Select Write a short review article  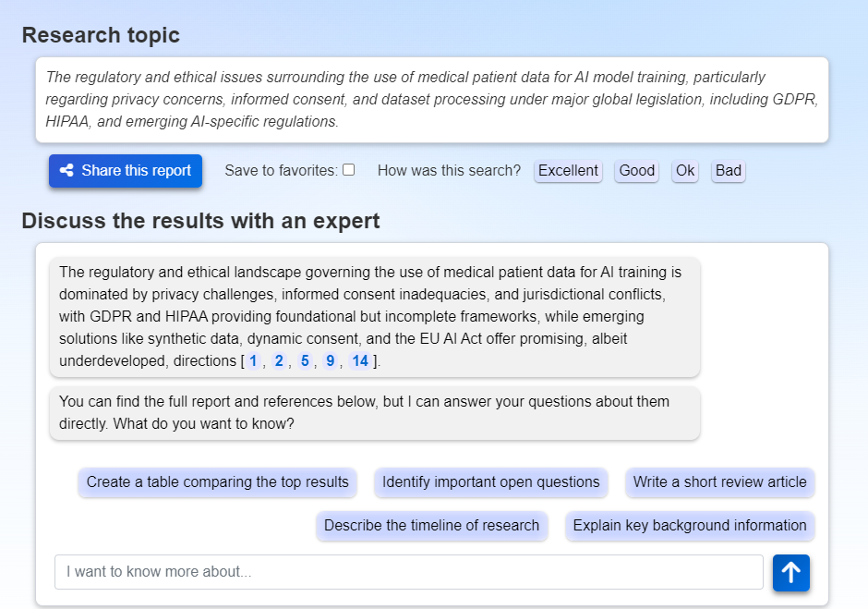tap(719, 482)
